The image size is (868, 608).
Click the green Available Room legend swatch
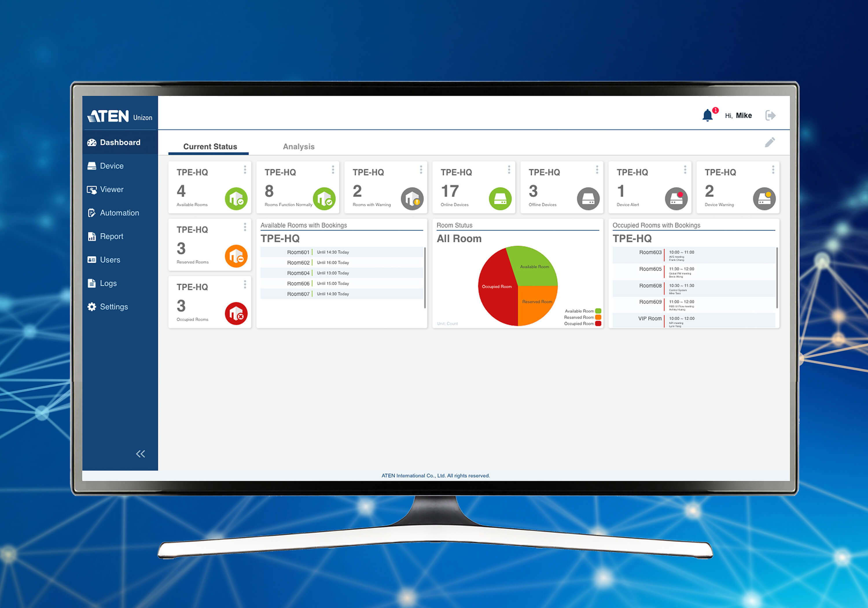point(598,311)
